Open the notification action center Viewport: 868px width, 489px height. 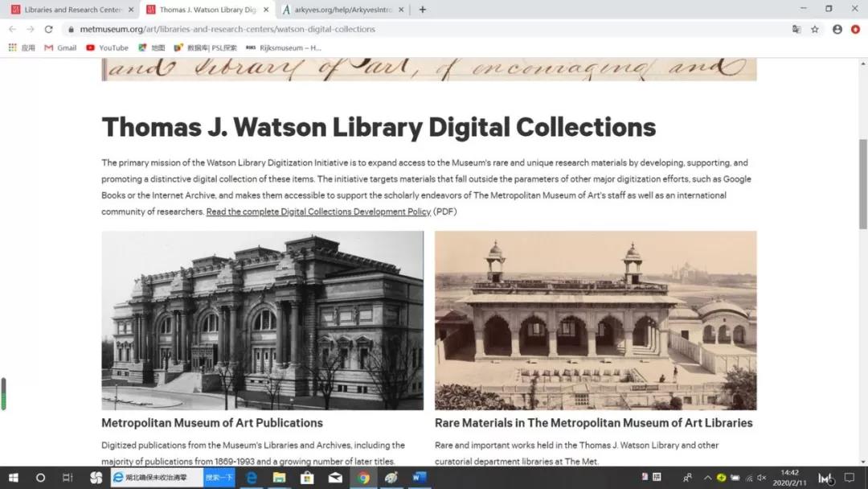[849, 478]
